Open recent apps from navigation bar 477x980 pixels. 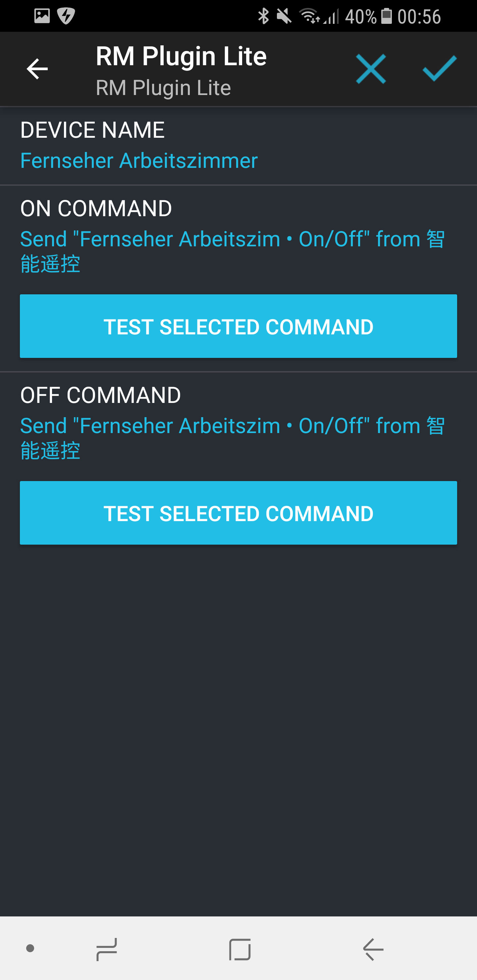coord(107,949)
